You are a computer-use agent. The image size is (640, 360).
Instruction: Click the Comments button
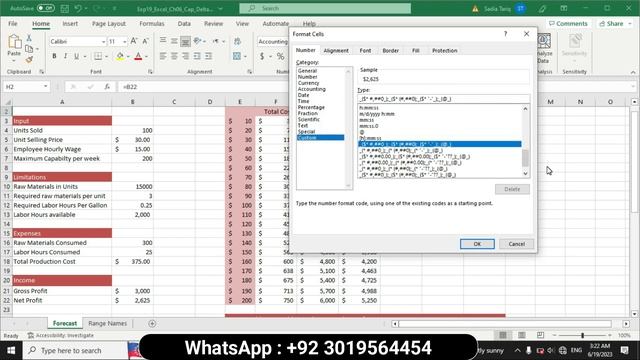(x=568, y=24)
